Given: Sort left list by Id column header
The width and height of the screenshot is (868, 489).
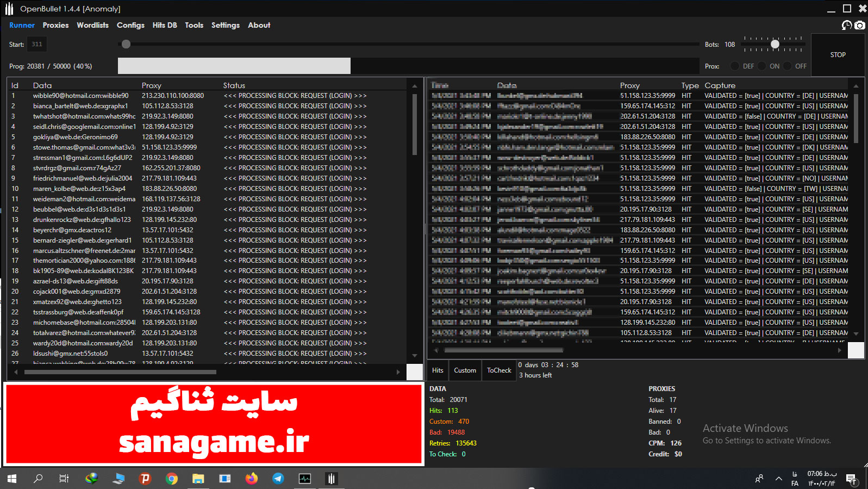Looking at the screenshot, I should [x=15, y=85].
